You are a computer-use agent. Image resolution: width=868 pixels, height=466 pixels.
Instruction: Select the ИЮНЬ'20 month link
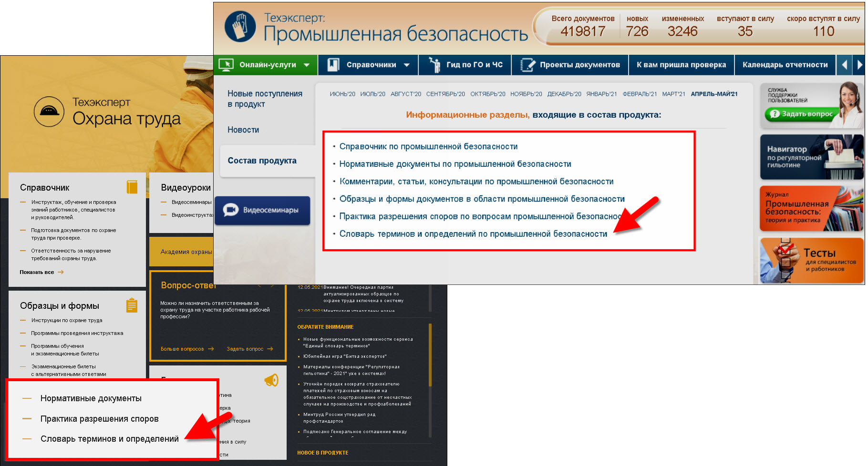pos(342,94)
